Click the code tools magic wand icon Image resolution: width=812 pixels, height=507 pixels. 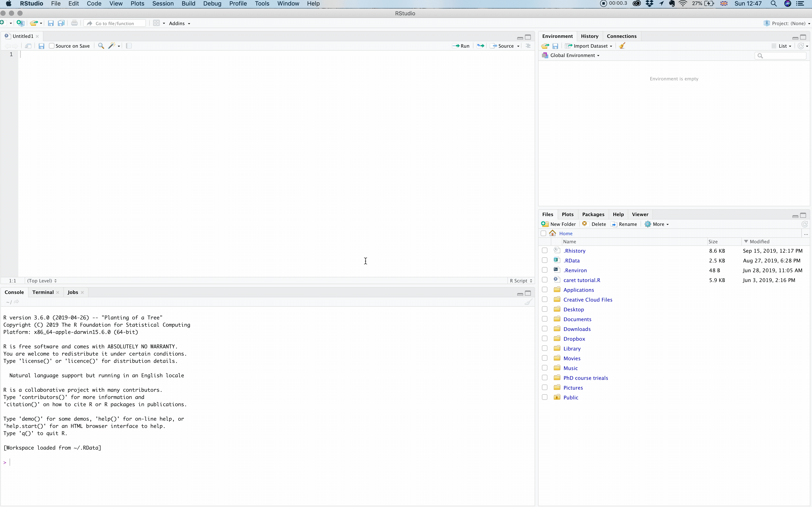(x=112, y=46)
